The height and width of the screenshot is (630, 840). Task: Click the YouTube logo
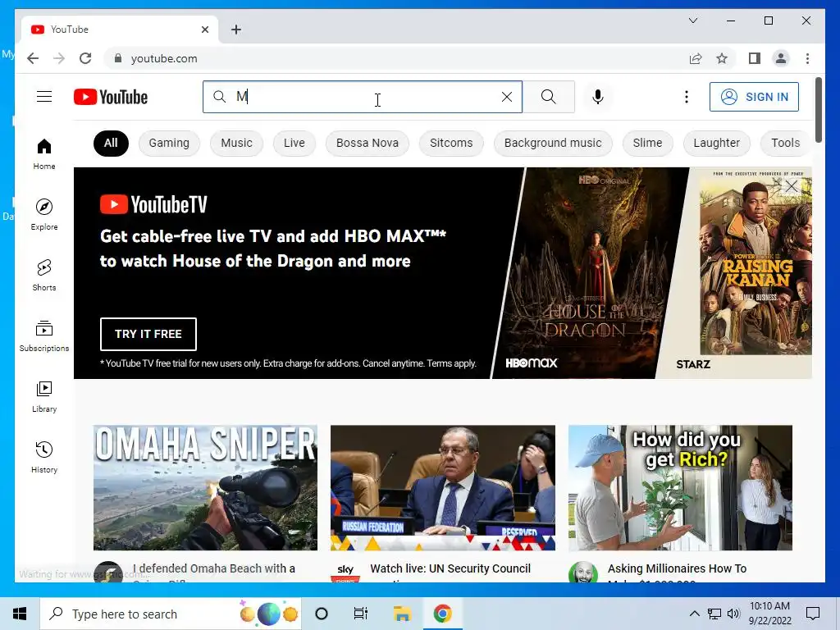111,97
